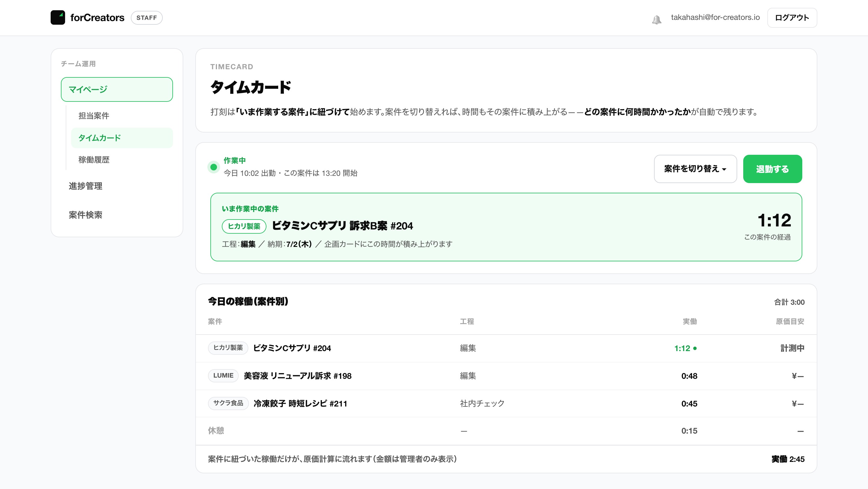868x489 pixels.
Task: Click the 0:48 time value
Action: 689,376
